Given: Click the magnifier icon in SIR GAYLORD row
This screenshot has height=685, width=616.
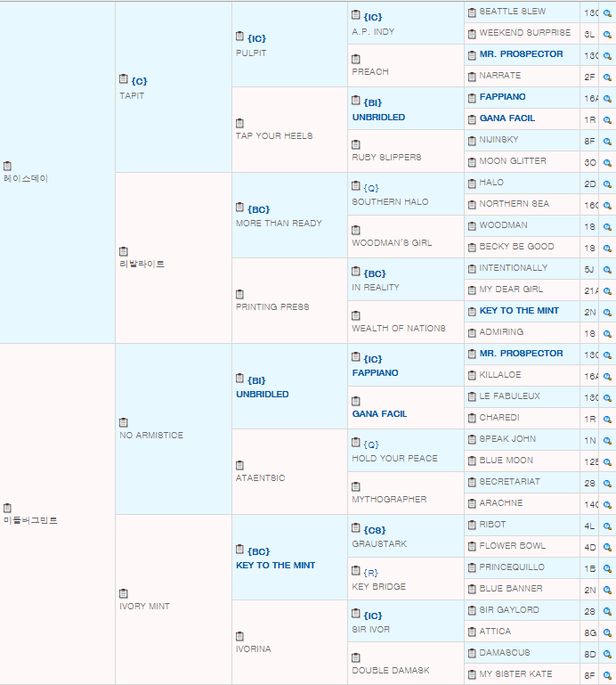Looking at the screenshot, I should 607,612.
